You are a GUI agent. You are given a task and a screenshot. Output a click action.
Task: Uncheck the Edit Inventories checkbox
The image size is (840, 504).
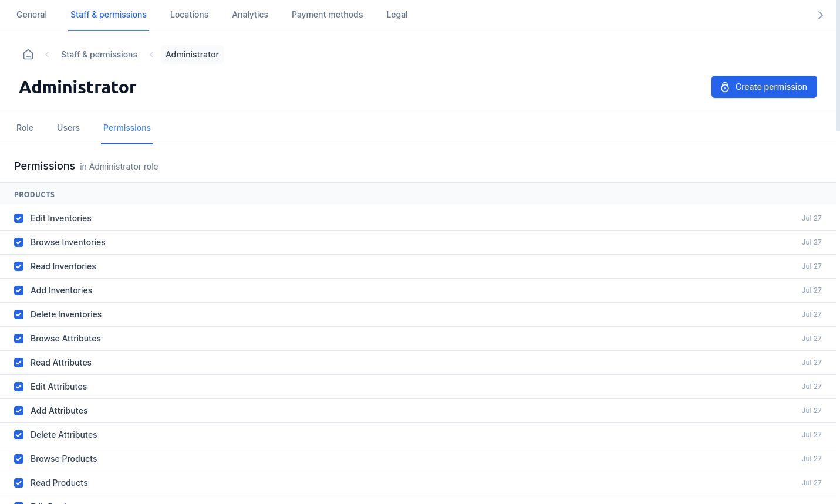tap(19, 218)
